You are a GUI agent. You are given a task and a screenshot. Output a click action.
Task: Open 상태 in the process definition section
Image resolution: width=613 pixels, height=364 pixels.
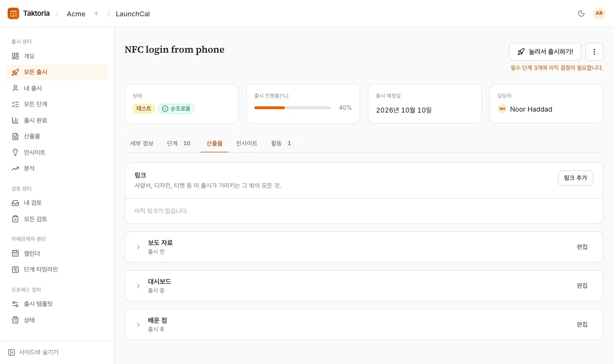point(57,319)
